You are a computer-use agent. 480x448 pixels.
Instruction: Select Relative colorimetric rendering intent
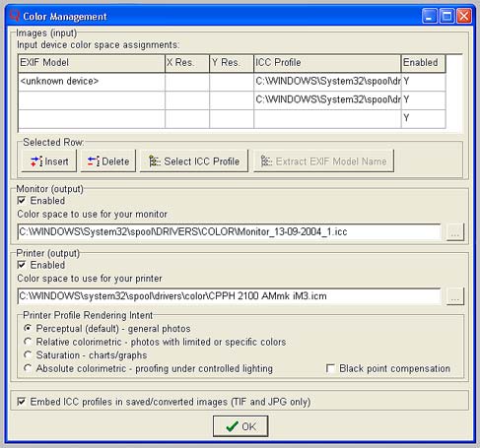coord(28,342)
